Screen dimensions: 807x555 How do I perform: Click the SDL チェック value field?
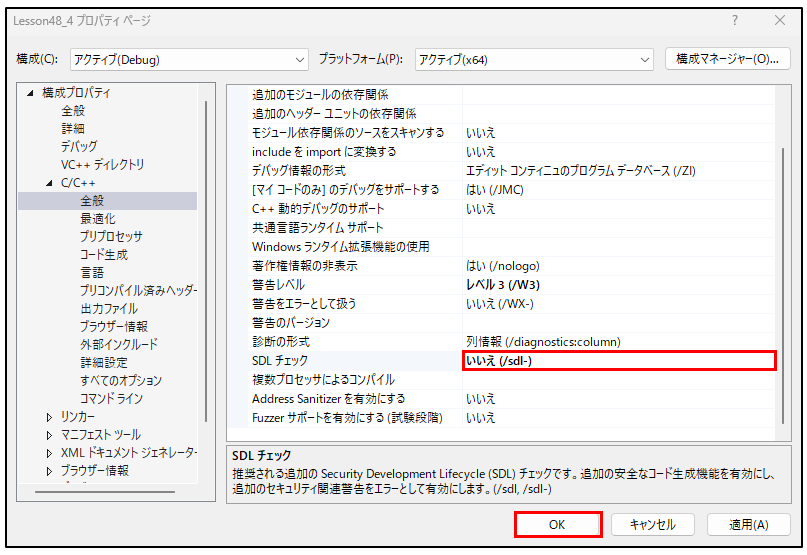619,361
